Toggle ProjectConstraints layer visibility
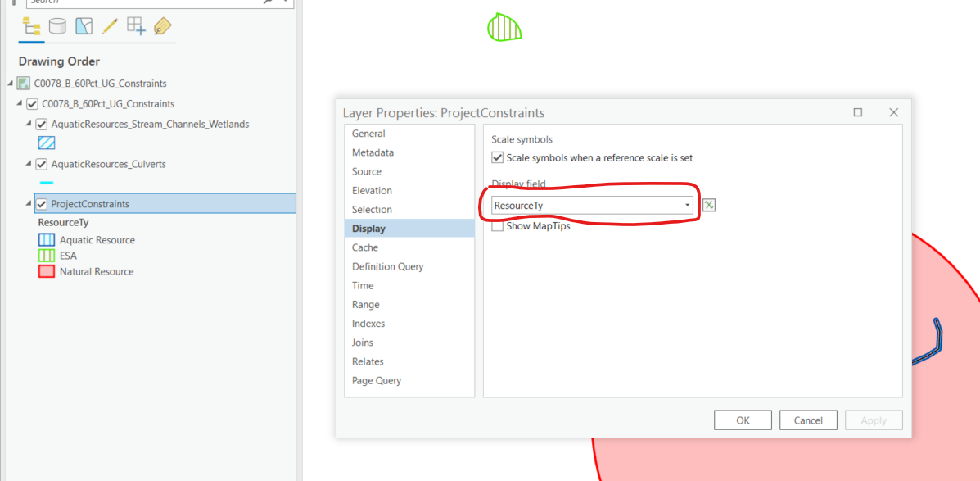This screenshot has height=481, width=980. pyautogui.click(x=42, y=205)
